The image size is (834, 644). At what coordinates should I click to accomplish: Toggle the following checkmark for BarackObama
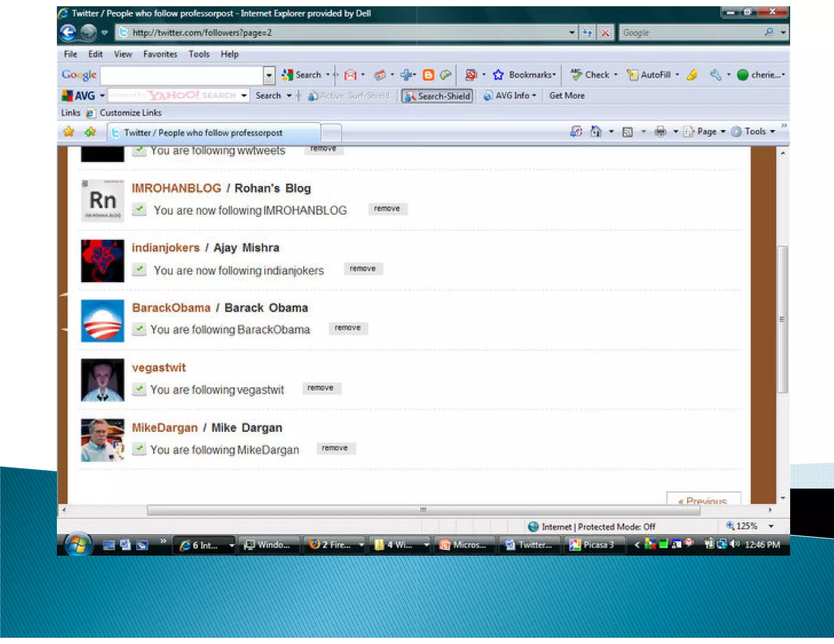tap(139, 329)
